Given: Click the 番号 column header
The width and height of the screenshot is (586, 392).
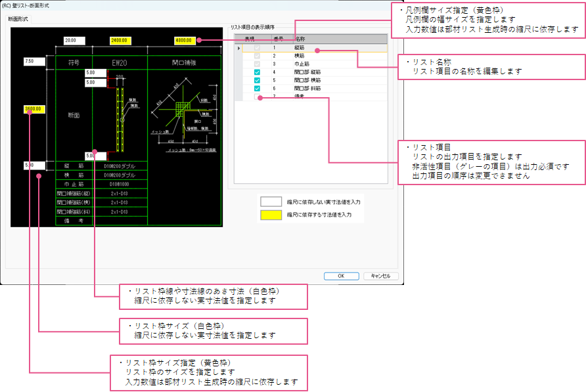Looking at the screenshot, I should click(x=282, y=39).
